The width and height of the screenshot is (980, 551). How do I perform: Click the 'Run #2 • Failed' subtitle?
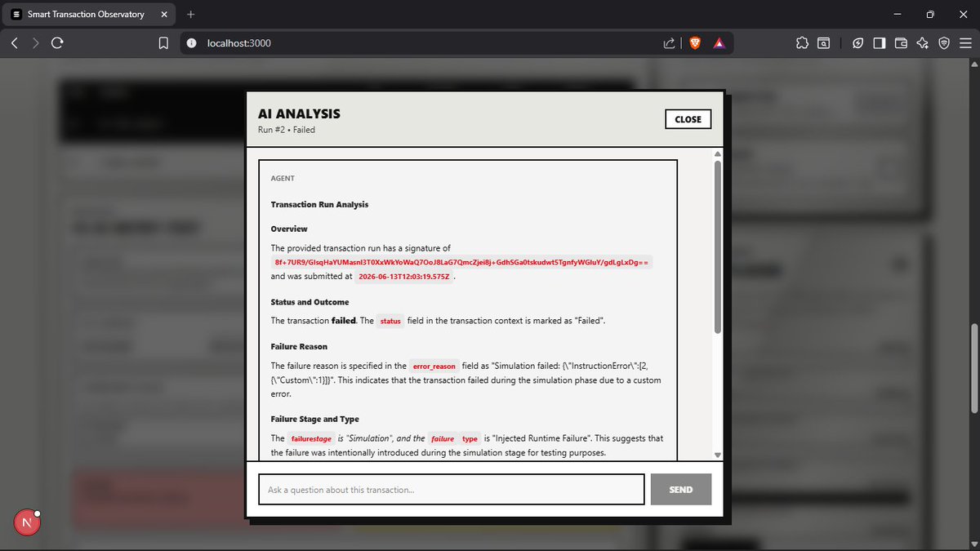pyautogui.click(x=287, y=130)
